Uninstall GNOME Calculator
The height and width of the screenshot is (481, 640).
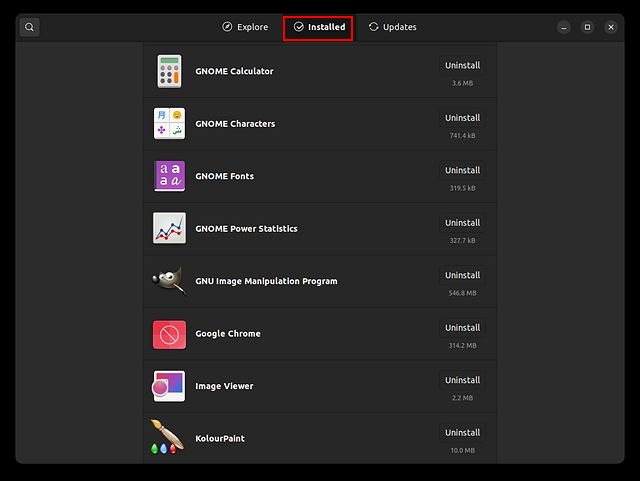click(462, 65)
